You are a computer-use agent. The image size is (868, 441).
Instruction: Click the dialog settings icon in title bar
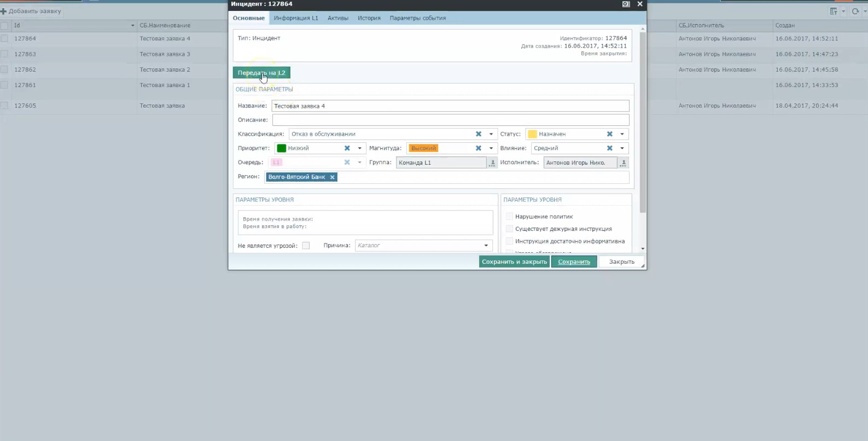(x=626, y=4)
